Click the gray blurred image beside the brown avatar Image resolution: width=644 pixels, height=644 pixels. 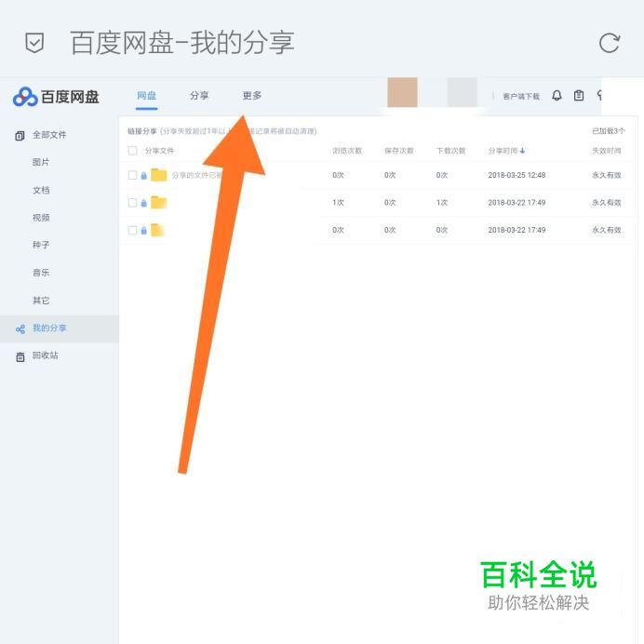[462, 92]
